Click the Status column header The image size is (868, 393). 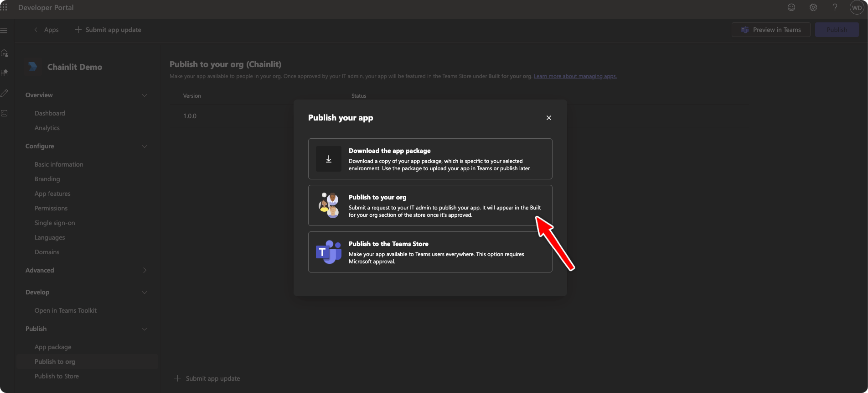click(x=359, y=96)
